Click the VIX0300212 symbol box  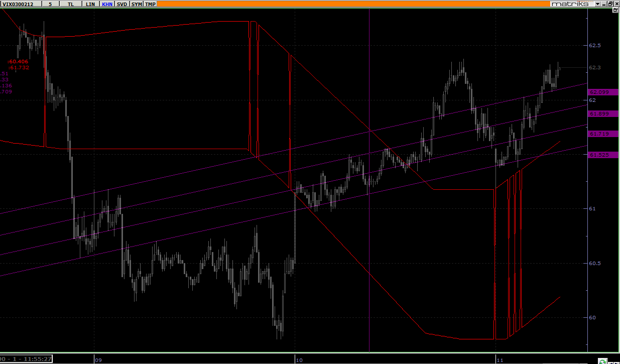click(x=21, y=4)
